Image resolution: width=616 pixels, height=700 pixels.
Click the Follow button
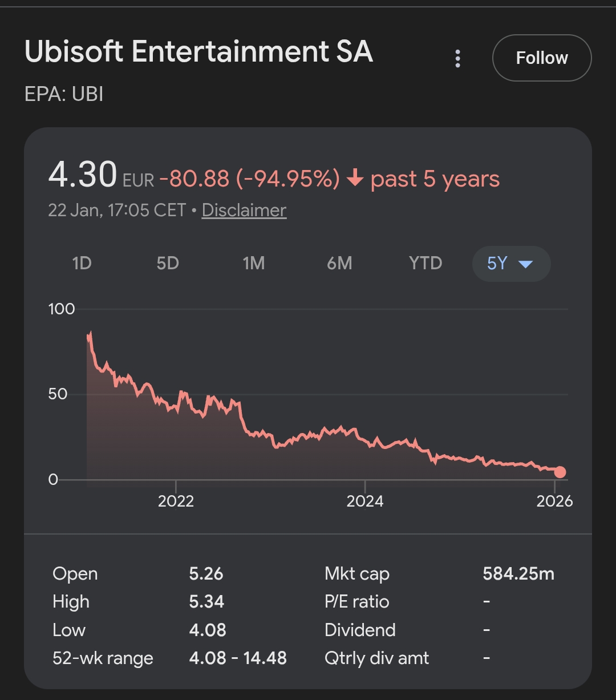pos(541,58)
